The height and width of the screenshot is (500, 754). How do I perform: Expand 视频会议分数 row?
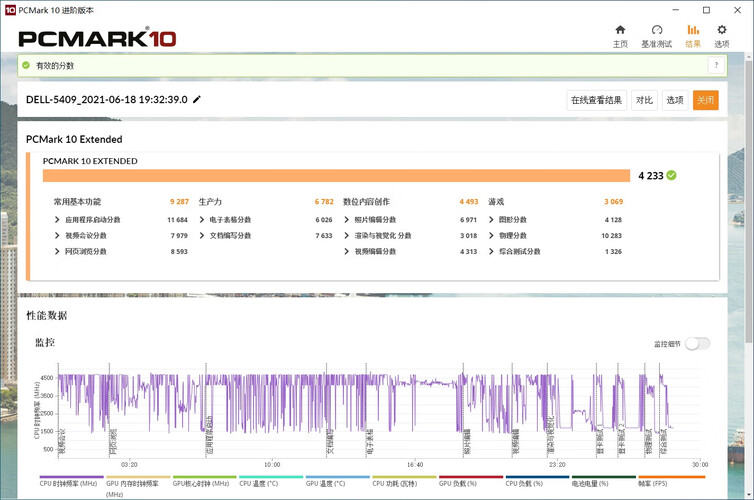tap(57, 236)
